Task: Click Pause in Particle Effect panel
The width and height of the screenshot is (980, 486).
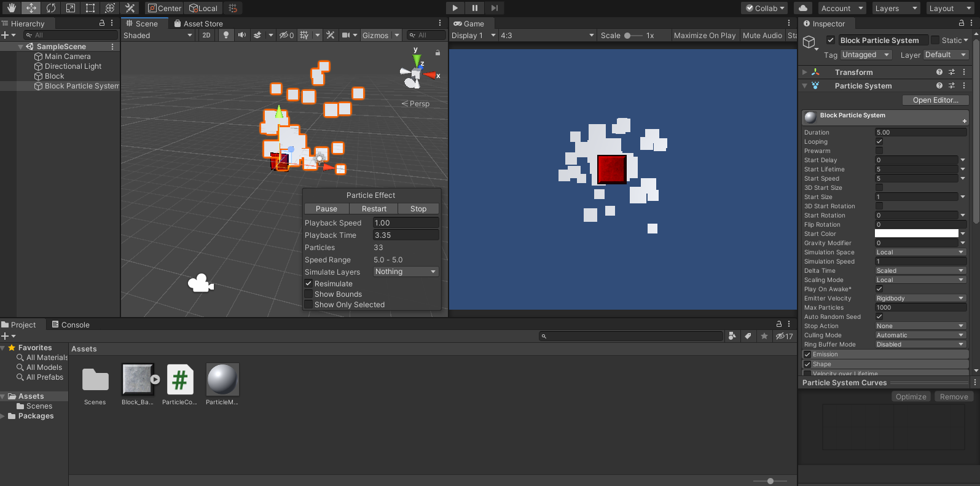Action: [x=327, y=209]
